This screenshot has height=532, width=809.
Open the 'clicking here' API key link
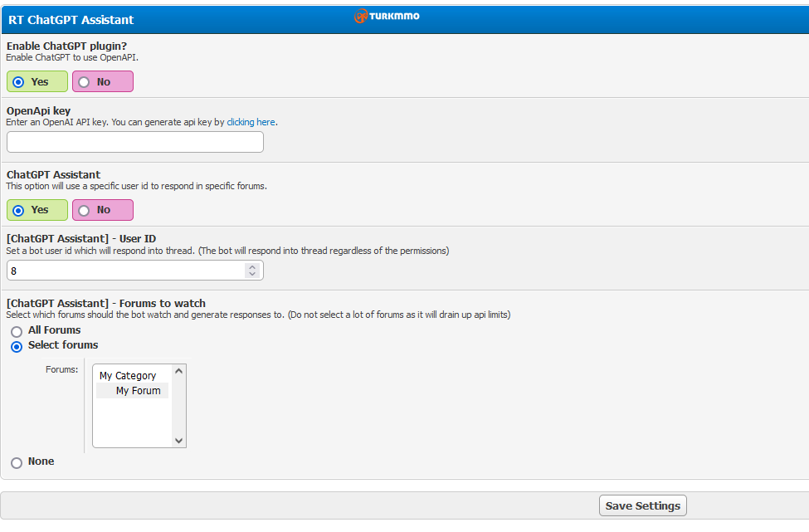pyautogui.click(x=251, y=122)
